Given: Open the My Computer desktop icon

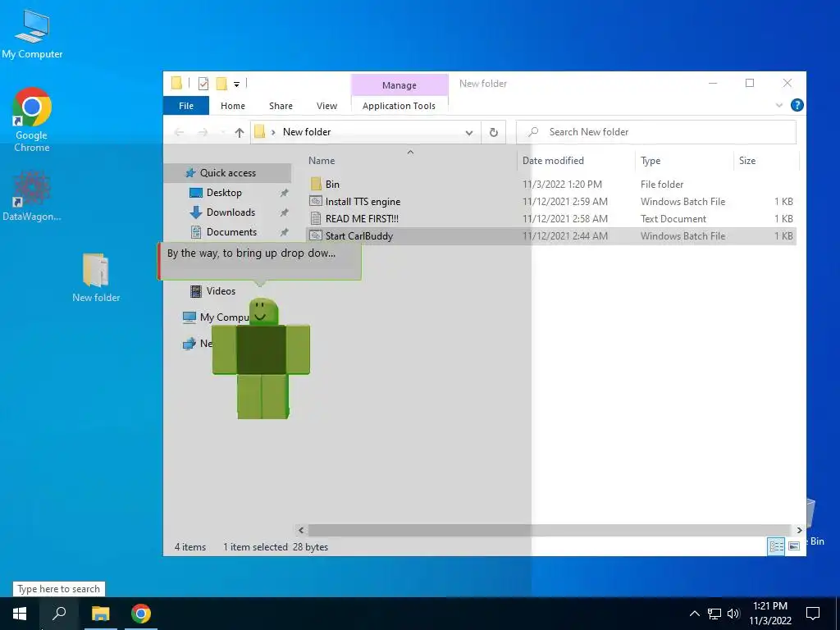Looking at the screenshot, I should [x=32, y=34].
